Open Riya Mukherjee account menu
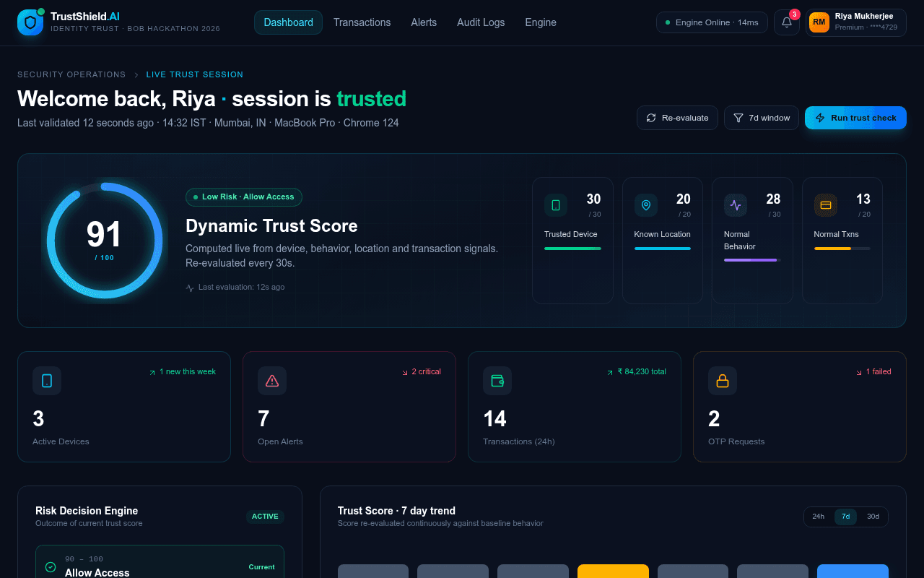 click(856, 22)
